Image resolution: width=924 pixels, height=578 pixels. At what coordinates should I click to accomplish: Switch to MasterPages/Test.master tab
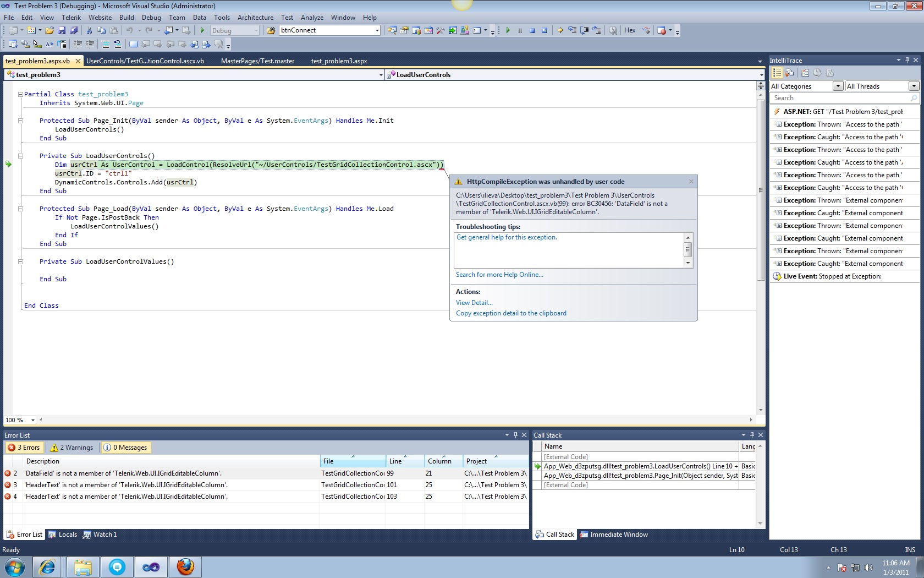(x=257, y=61)
